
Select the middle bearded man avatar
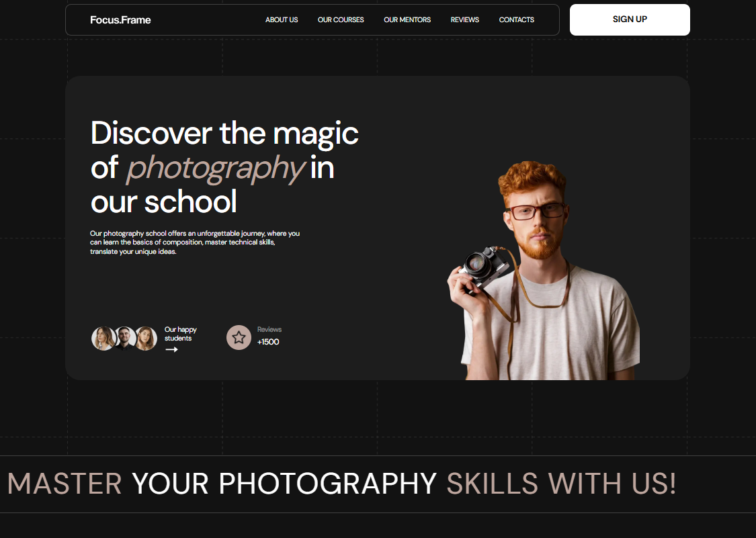tap(124, 339)
